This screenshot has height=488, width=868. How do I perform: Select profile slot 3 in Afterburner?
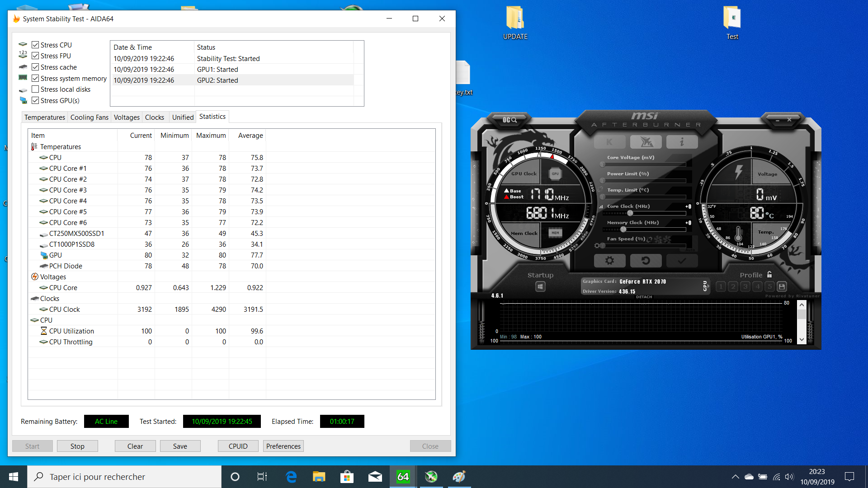coord(745,286)
